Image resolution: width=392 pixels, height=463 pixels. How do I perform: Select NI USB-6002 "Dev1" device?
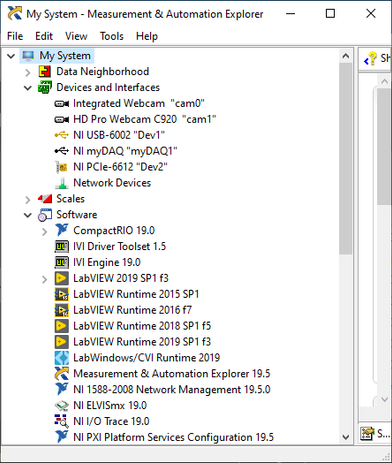[x=119, y=135]
